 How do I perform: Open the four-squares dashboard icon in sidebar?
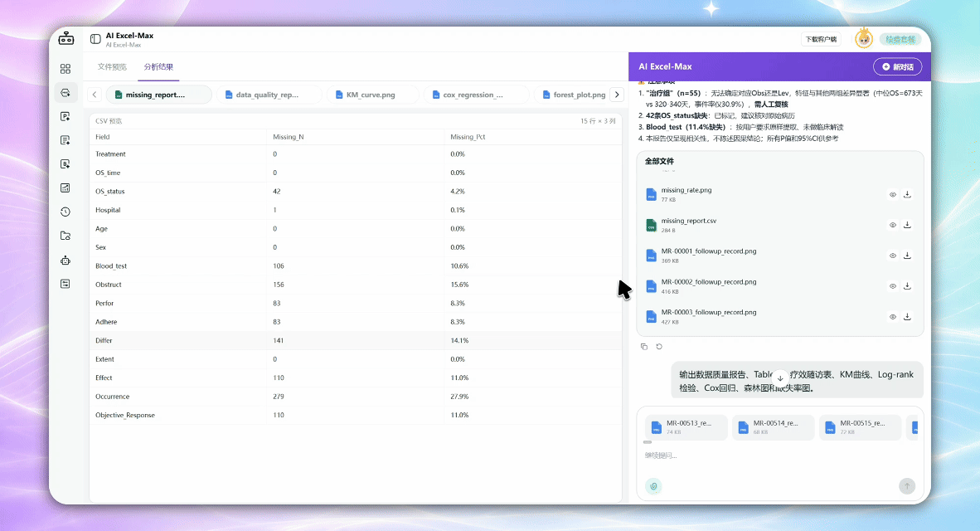[x=65, y=69]
